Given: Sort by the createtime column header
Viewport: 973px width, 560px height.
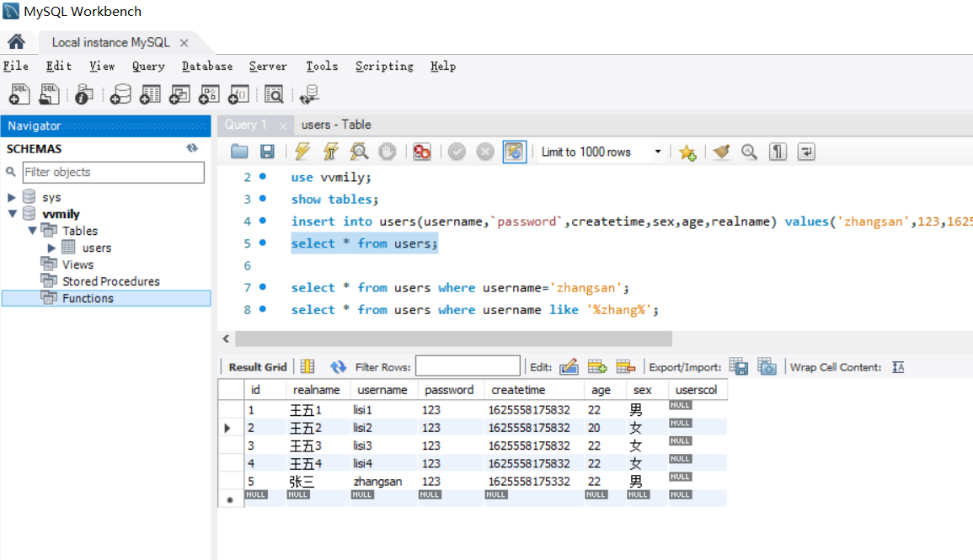Looking at the screenshot, I should [533, 390].
